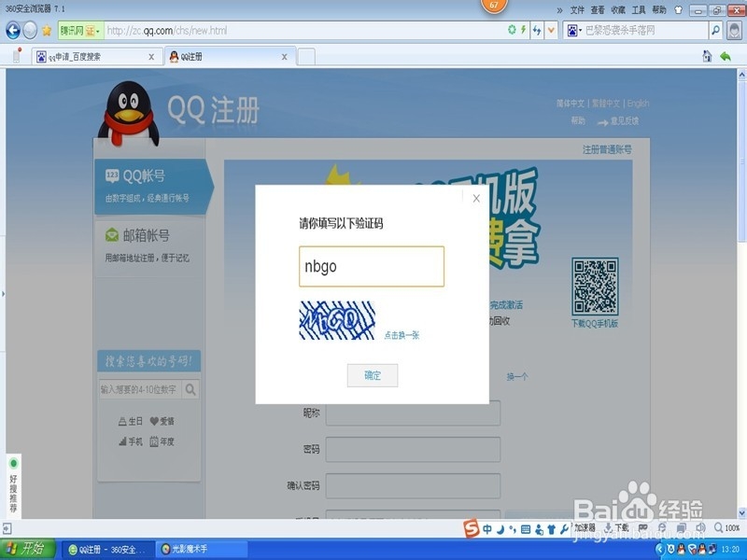Open the 工具 menu

click(x=639, y=10)
